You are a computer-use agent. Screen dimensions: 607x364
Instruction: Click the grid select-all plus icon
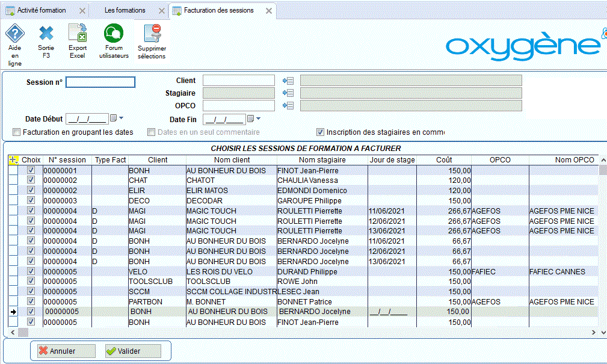click(14, 160)
